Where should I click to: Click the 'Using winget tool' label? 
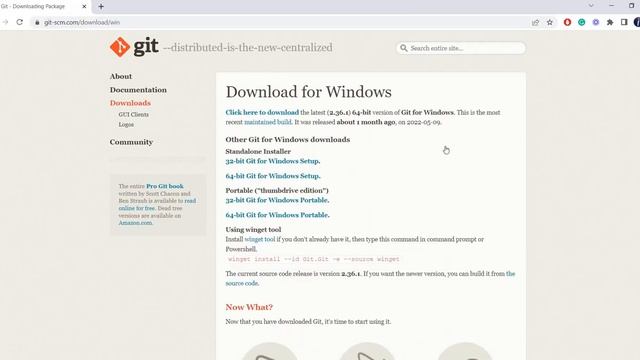click(x=253, y=229)
